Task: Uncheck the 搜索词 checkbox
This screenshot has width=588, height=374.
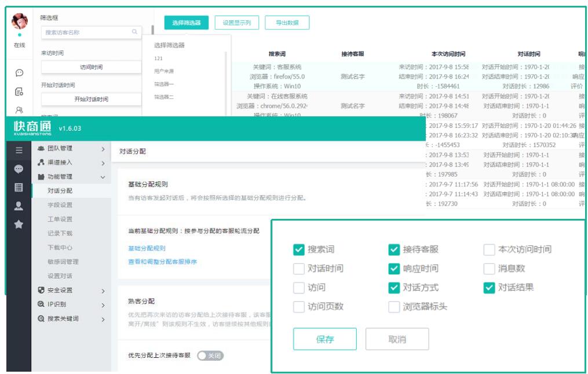Action: pyautogui.click(x=299, y=250)
